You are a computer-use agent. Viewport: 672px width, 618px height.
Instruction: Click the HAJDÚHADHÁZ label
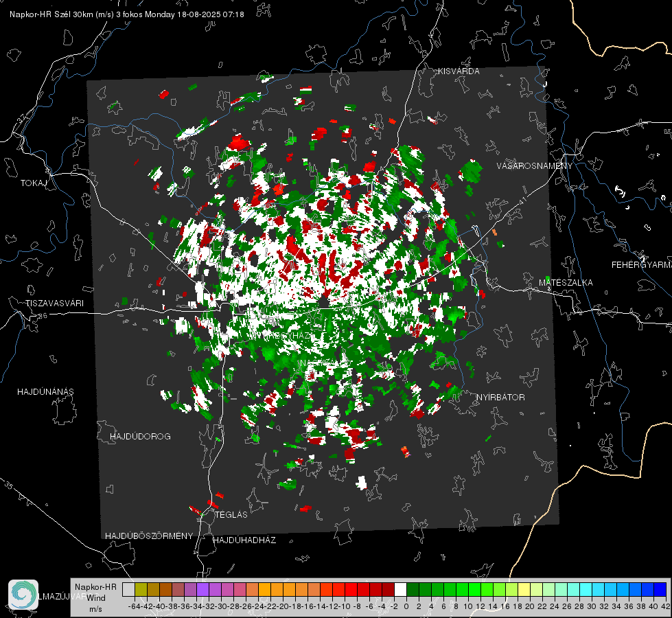pos(244,540)
